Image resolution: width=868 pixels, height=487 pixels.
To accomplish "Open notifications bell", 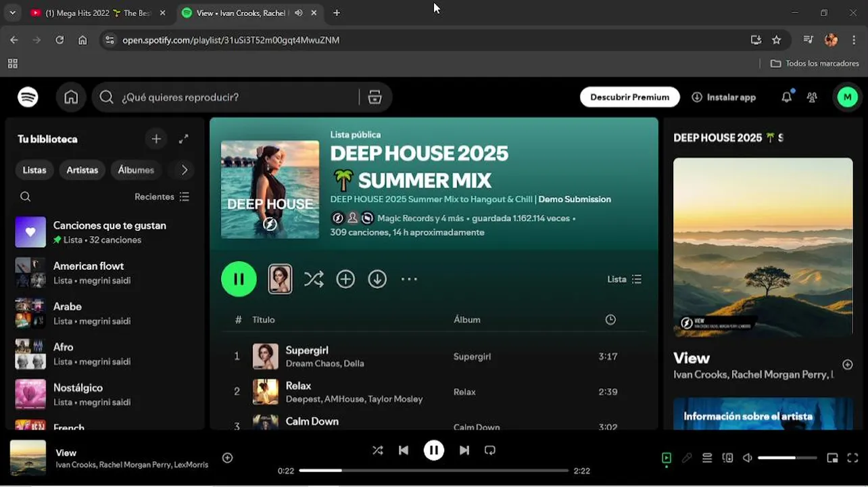I will click(786, 97).
